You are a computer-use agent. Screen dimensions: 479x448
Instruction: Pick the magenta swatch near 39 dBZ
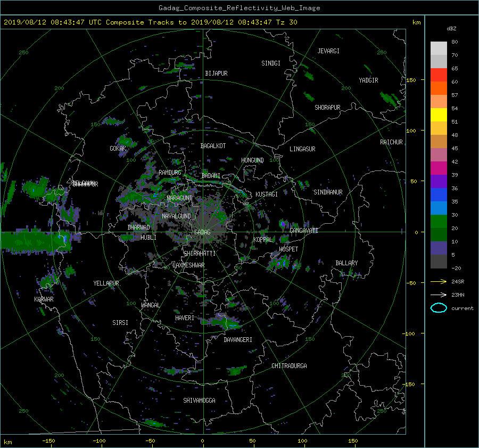[439, 168]
